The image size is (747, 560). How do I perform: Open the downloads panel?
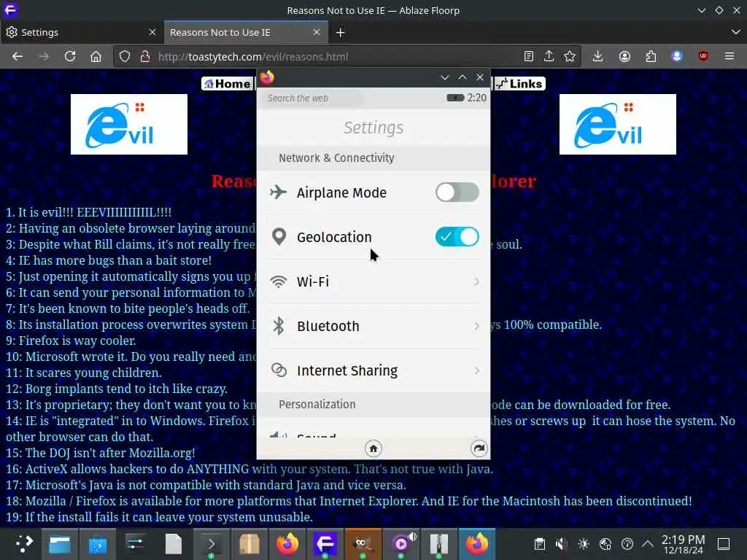pos(598,57)
